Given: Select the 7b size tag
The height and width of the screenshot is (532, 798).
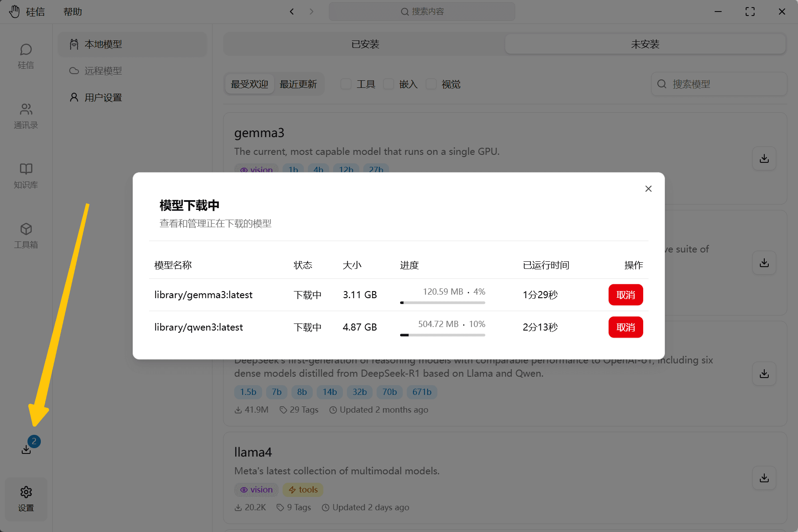Looking at the screenshot, I should [x=277, y=392].
